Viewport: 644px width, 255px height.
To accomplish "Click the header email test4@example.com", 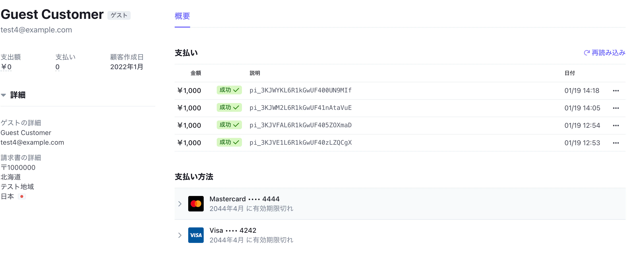I will point(36,30).
